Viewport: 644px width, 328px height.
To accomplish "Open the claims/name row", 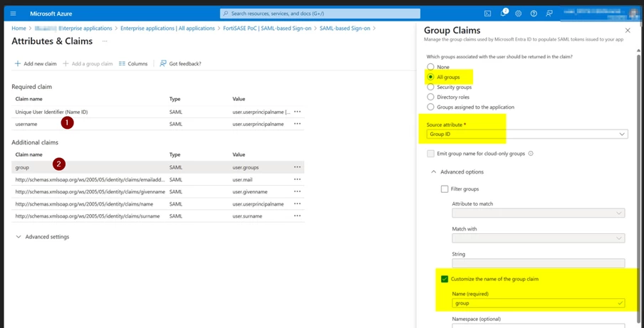I will click(157, 203).
